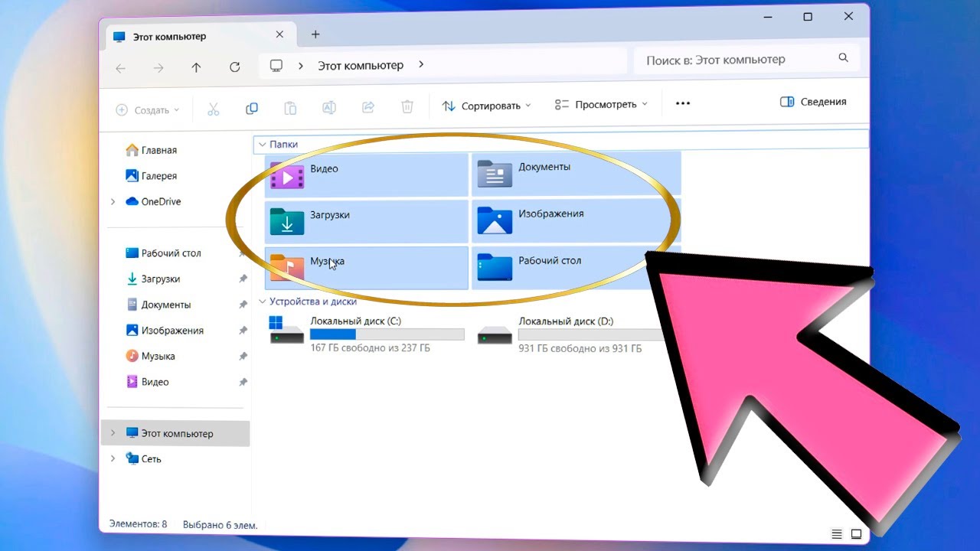Click chevron after Этот компьютер breadcrumb

421,65
